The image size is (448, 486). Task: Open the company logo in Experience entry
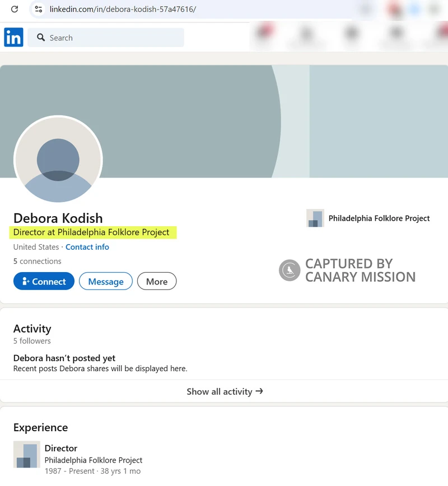coord(27,454)
